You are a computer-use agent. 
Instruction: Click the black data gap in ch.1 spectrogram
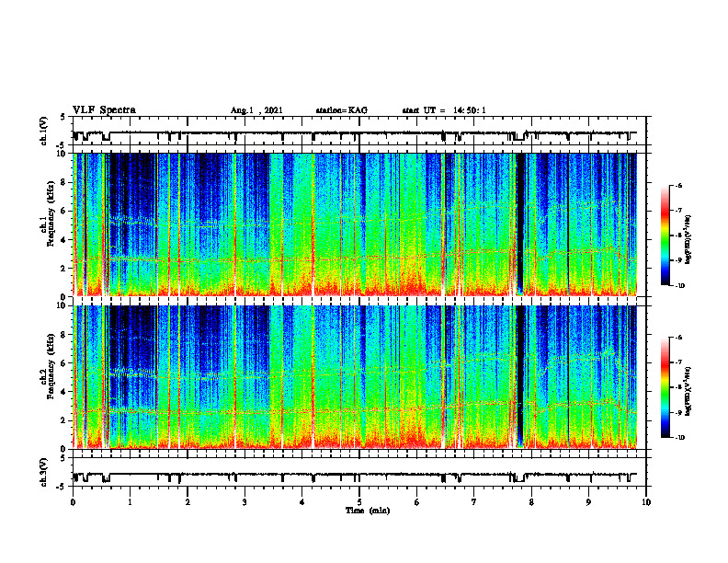520,224
